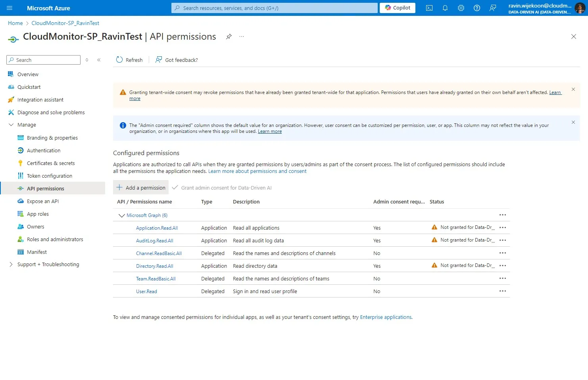Screen dimensions: 588x380
Task: Close the API permissions blade
Action: (574, 36)
